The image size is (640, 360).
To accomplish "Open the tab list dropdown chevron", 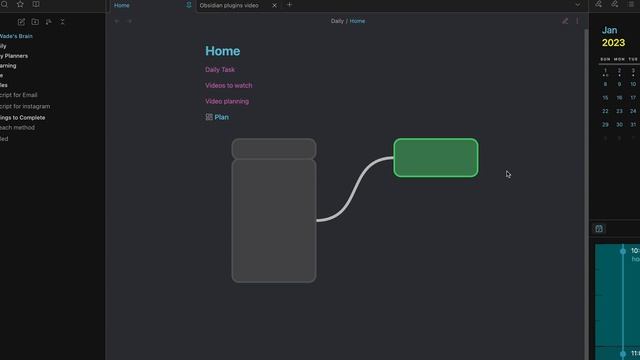I will (x=577, y=5).
